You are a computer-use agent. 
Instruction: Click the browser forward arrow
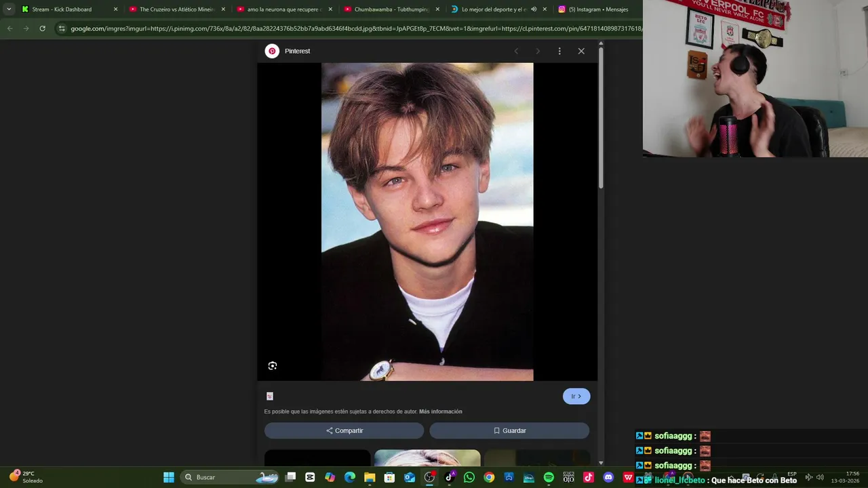point(26,28)
